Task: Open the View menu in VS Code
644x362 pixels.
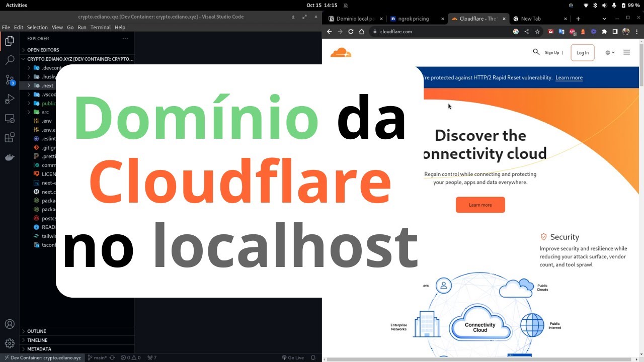Action: pyautogui.click(x=57, y=27)
